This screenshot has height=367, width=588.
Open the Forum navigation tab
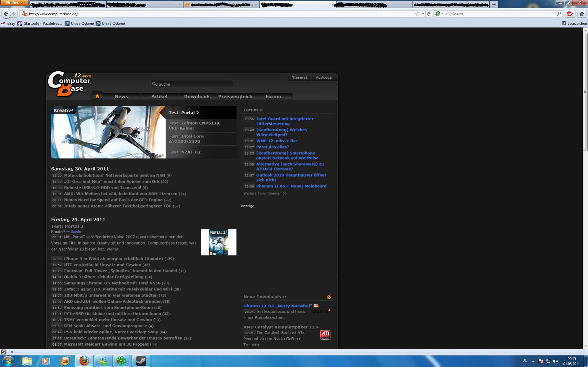pyautogui.click(x=273, y=96)
